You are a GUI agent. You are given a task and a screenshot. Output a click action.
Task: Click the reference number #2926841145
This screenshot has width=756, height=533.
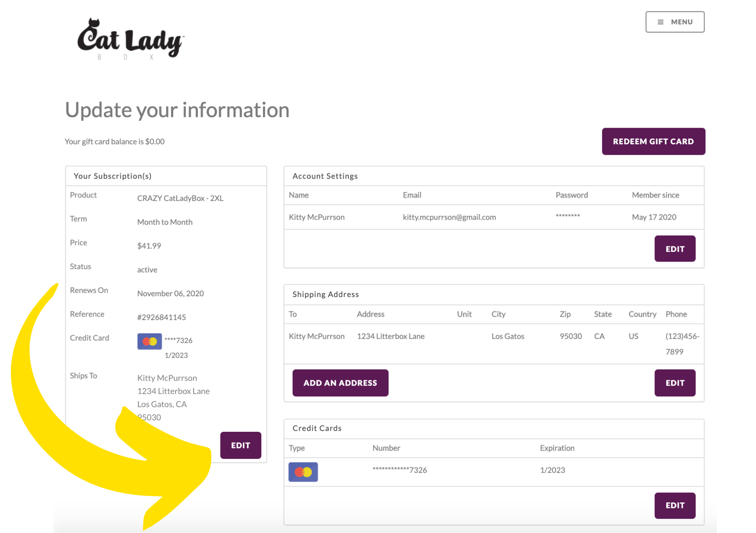pyautogui.click(x=161, y=317)
